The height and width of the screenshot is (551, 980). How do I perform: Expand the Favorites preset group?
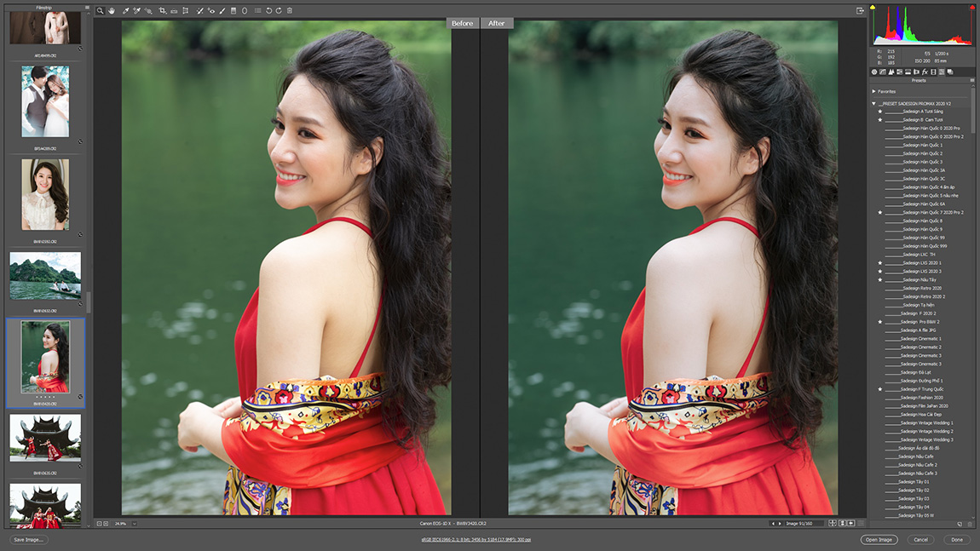[x=873, y=91]
